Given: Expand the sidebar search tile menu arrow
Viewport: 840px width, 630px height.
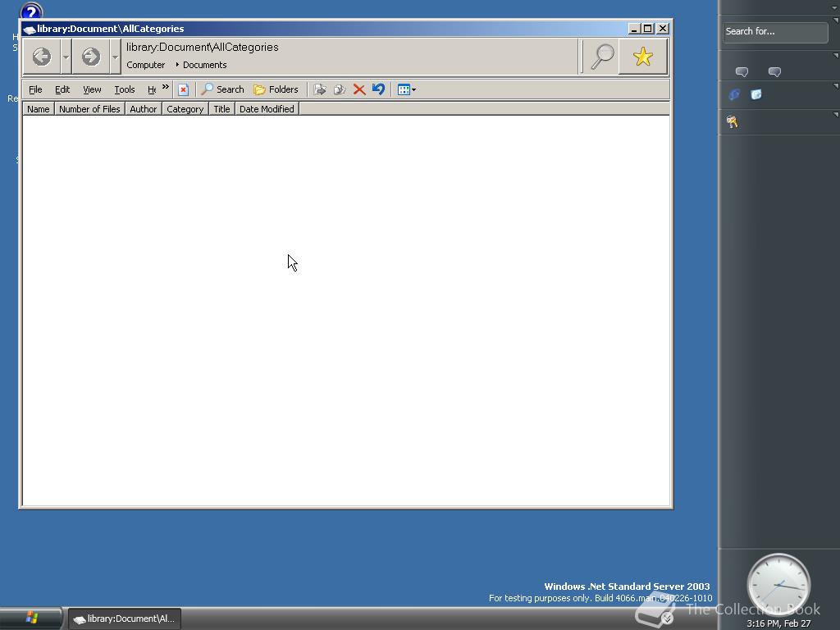Looking at the screenshot, I should (x=836, y=21).
